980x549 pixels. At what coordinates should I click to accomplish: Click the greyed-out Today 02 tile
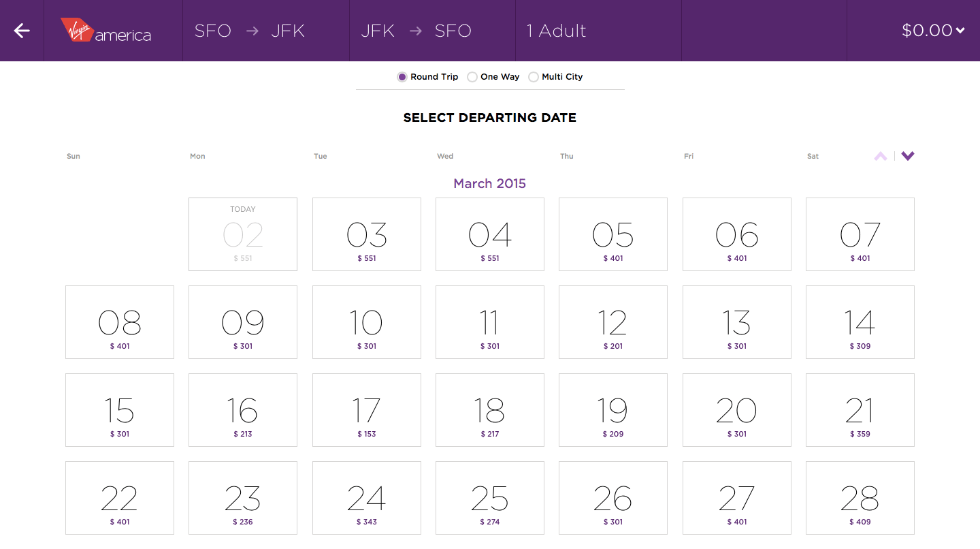(243, 234)
